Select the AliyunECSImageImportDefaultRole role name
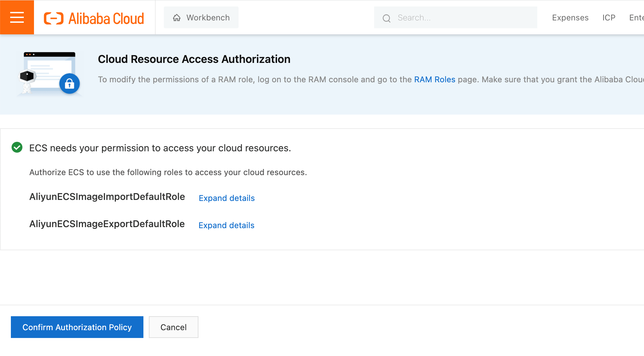Viewport: 644px width, 356px height. click(107, 197)
